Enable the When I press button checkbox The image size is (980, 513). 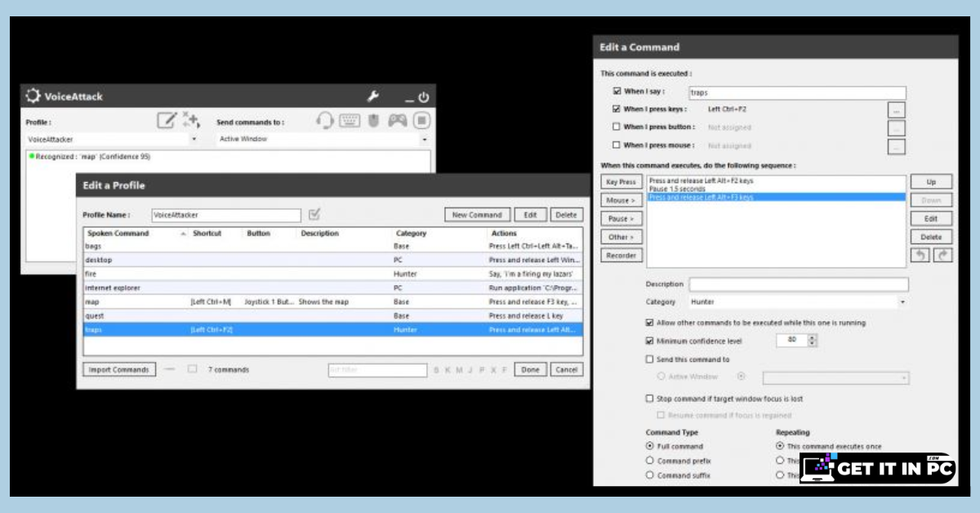pos(617,127)
